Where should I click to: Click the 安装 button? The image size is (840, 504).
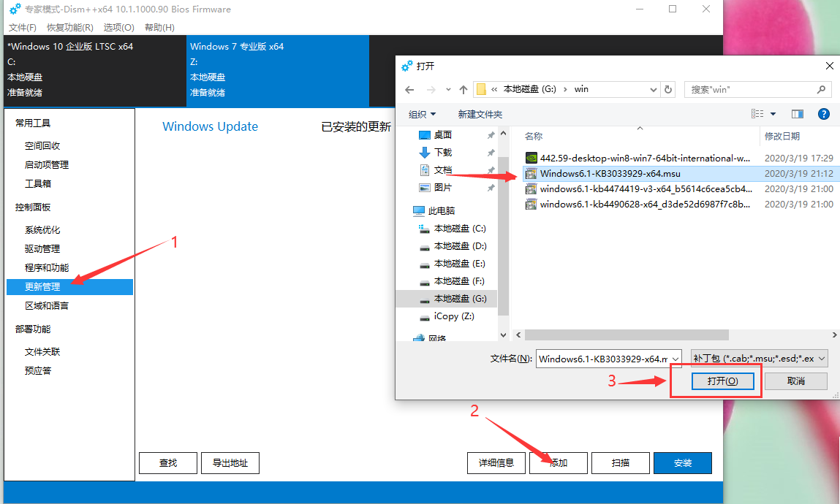pyautogui.click(x=682, y=463)
